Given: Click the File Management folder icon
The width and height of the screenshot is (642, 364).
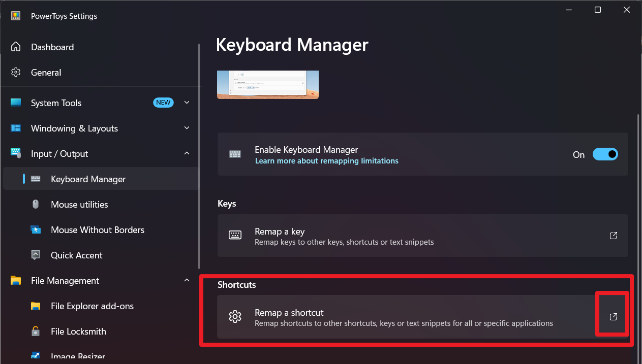Looking at the screenshot, I should coord(16,280).
